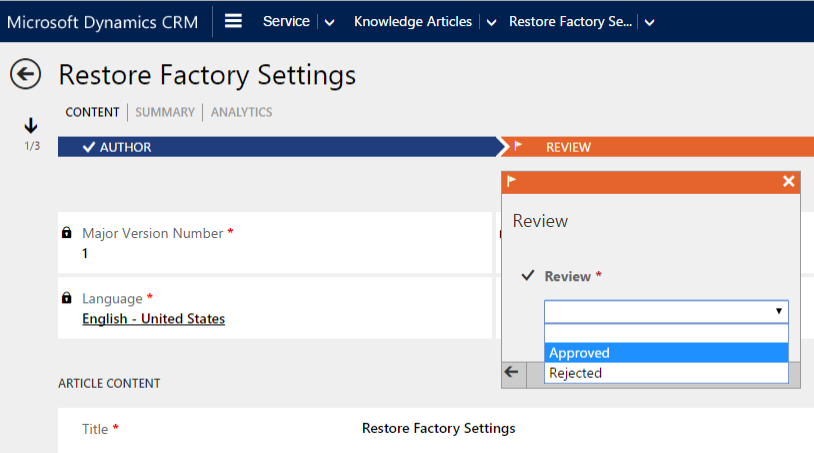Click the Language field label
Screen dimensions: 814x453
pyautogui.click(x=112, y=298)
